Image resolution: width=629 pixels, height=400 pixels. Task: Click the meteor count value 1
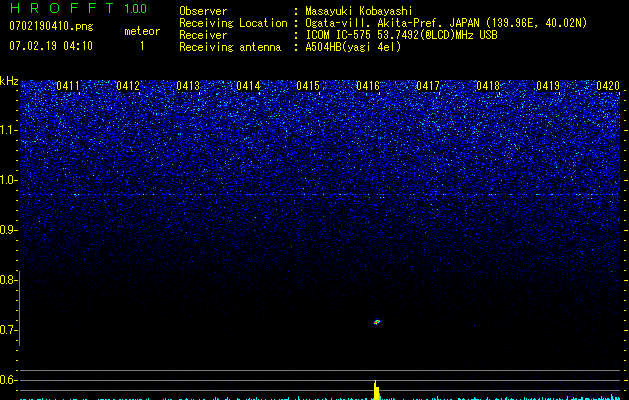[142, 46]
